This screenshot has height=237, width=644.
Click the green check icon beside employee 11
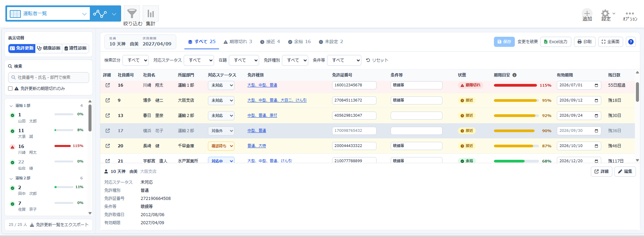[12, 131]
